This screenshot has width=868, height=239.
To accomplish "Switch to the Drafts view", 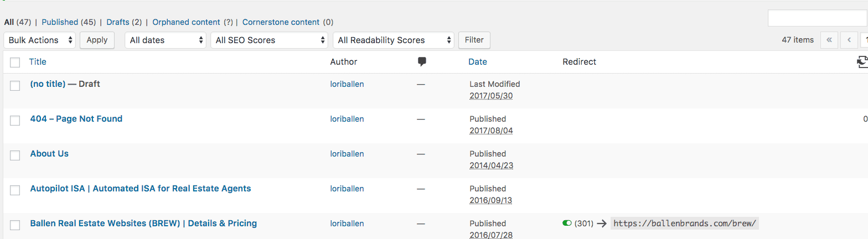I will pos(117,22).
